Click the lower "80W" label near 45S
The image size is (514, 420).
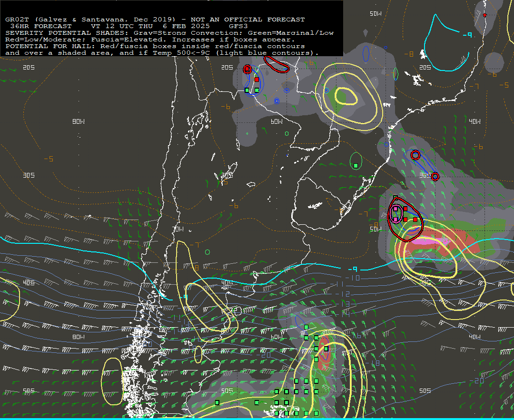pyautogui.click(x=79, y=337)
